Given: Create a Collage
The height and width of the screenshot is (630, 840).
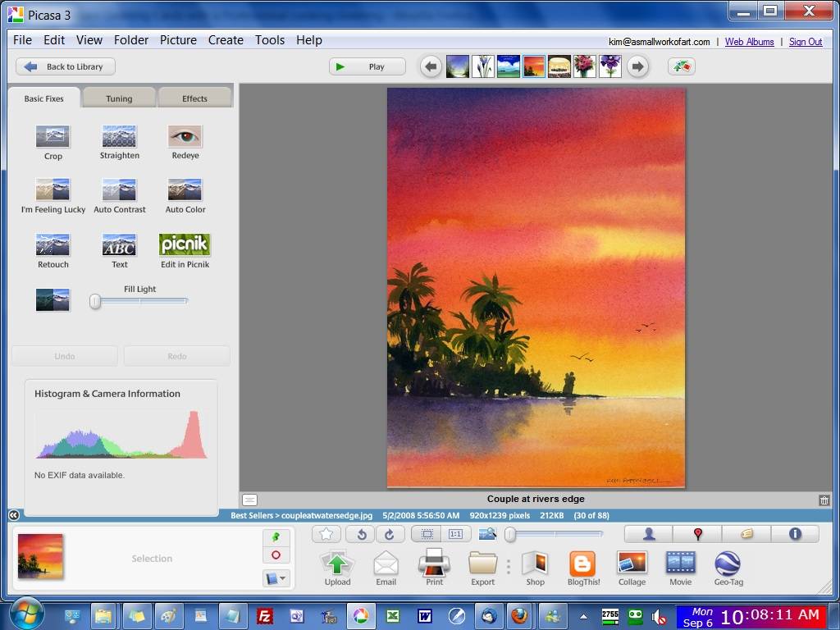Looking at the screenshot, I should [632, 568].
